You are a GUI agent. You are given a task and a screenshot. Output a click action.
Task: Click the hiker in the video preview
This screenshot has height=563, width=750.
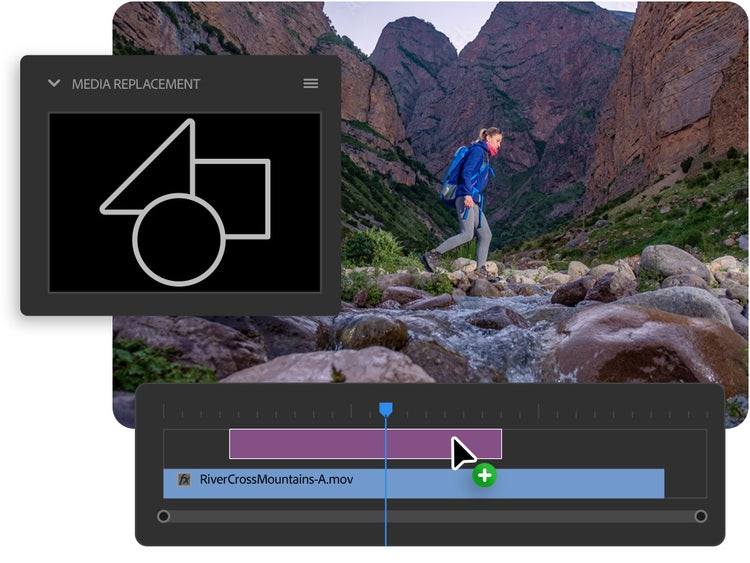pos(465,201)
